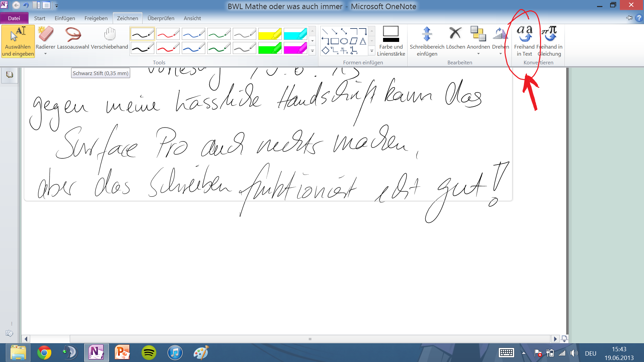
Task: Activate the Verschiebehand pan tool
Action: (x=110, y=38)
